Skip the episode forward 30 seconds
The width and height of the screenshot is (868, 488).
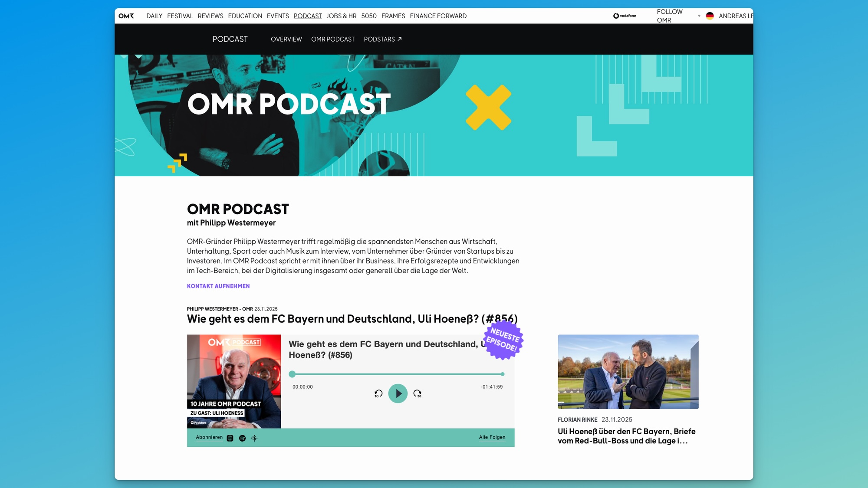coord(418,393)
